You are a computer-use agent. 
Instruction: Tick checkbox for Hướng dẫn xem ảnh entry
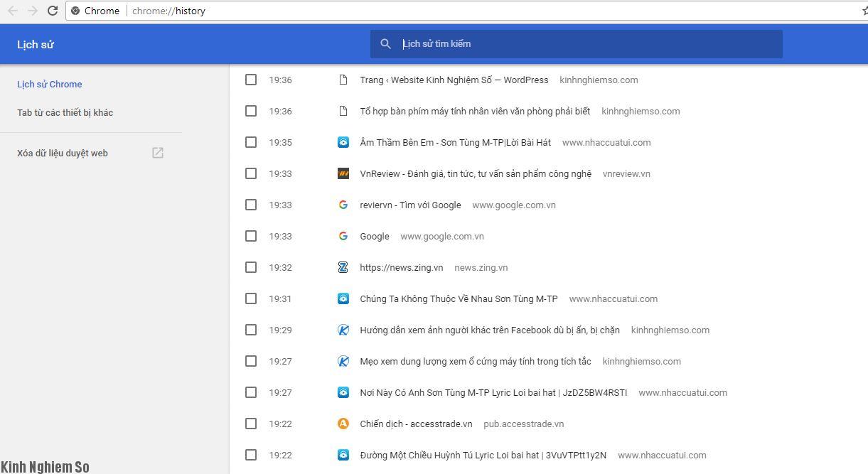pyautogui.click(x=251, y=330)
